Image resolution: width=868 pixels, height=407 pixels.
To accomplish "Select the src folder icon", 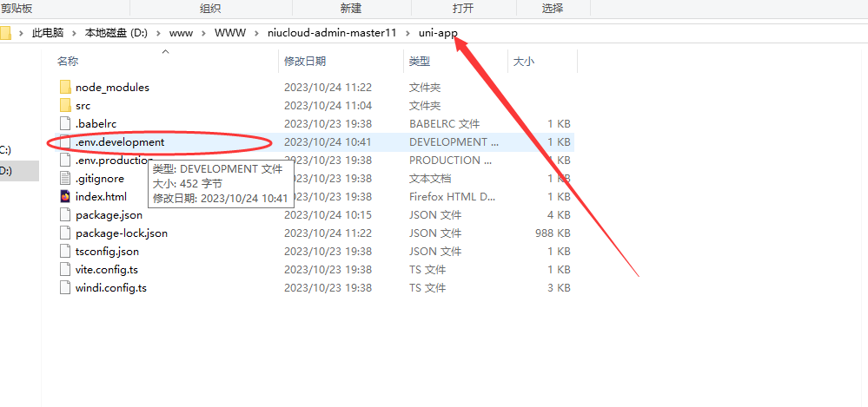I will pyautogui.click(x=65, y=106).
